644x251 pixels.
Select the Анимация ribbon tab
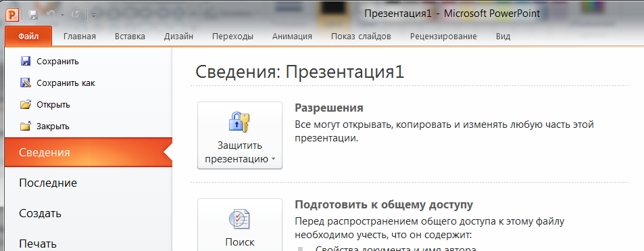292,37
